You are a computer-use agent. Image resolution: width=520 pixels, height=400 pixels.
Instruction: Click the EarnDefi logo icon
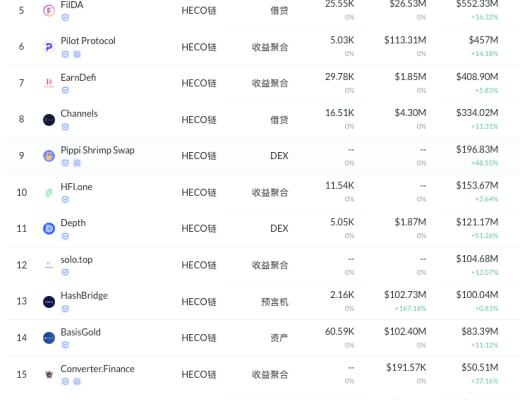(x=49, y=83)
